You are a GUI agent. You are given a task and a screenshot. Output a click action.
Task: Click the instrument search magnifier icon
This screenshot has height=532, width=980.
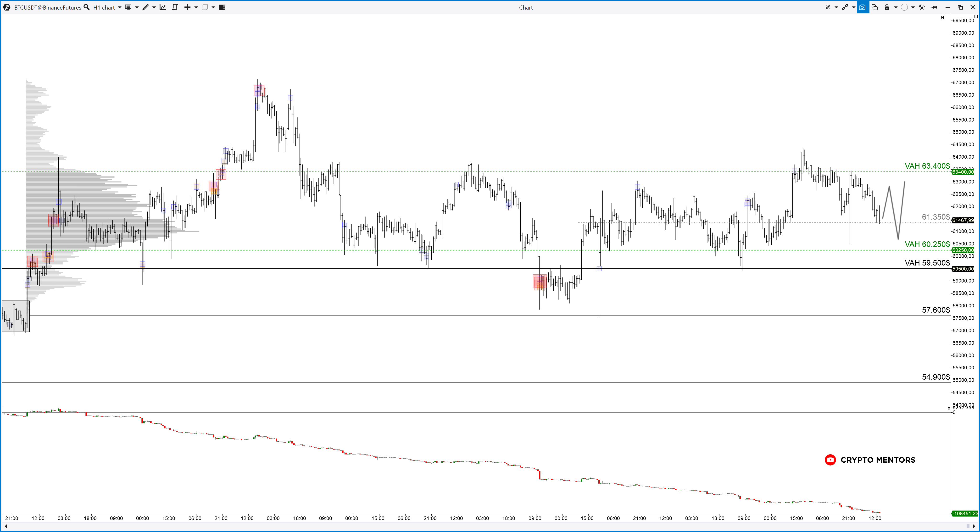(86, 7)
